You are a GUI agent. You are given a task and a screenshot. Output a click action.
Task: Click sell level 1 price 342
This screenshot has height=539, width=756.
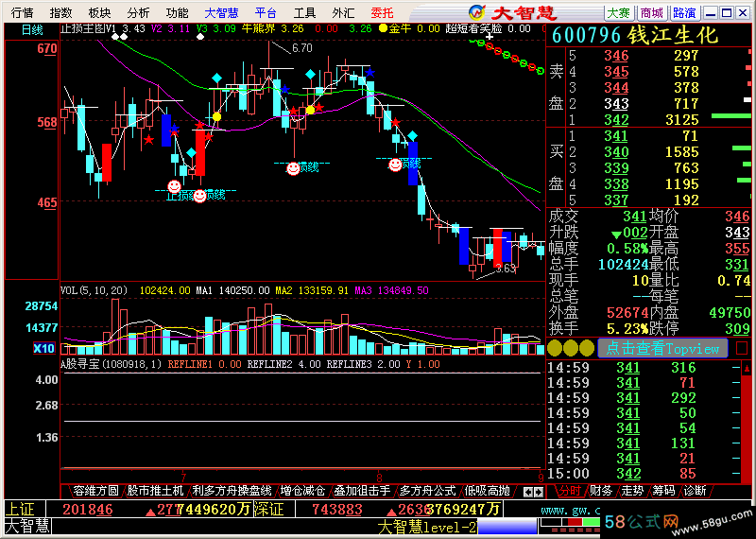pos(617,120)
